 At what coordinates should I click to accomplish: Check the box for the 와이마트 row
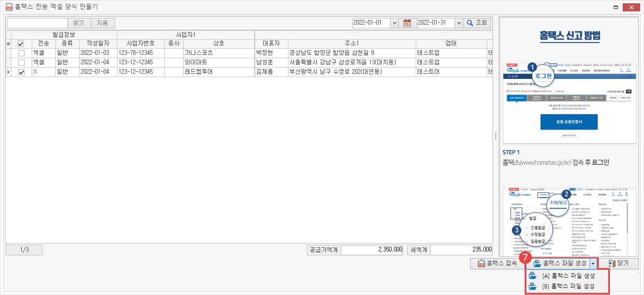(x=21, y=62)
